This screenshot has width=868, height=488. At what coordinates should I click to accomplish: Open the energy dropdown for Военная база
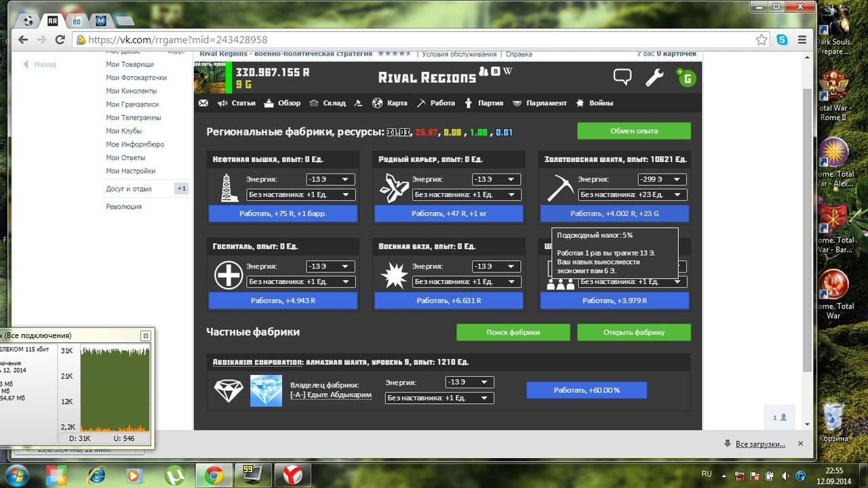pos(496,266)
